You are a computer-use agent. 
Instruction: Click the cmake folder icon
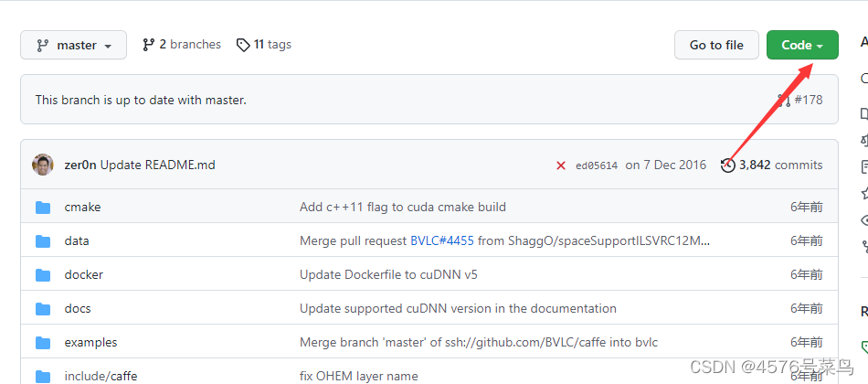[x=43, y=208]
